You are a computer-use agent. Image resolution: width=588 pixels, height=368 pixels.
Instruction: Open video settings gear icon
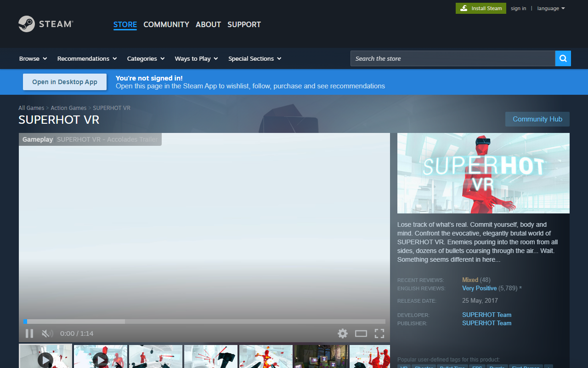[343, 333]
